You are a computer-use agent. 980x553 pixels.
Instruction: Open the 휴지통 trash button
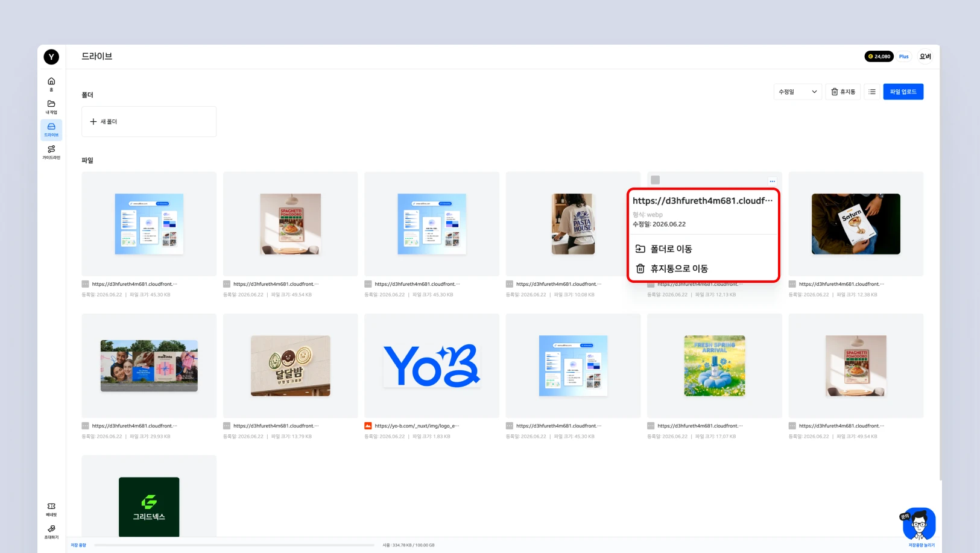click(x=843, y=92)
